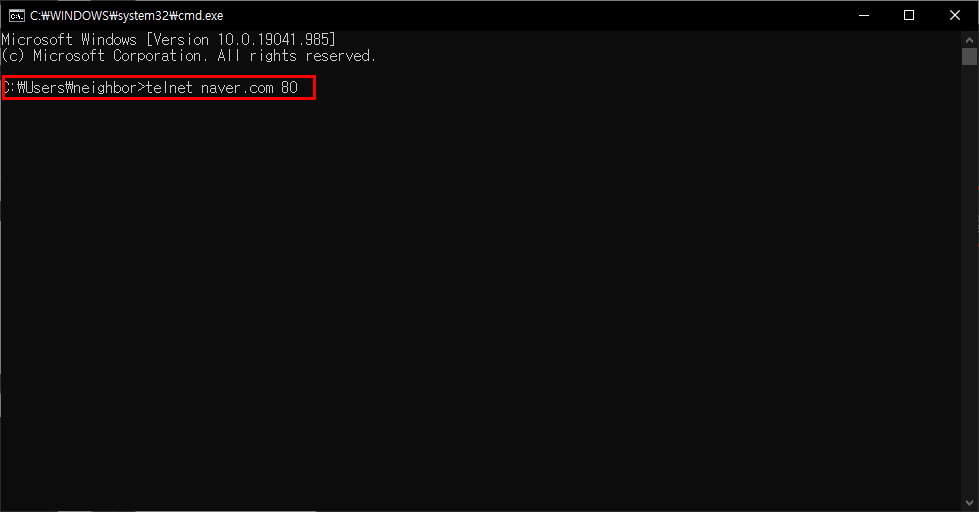The image size is (979, 512).
Task: Close the cmd.exe window
Action: click(x=955, y=16)
